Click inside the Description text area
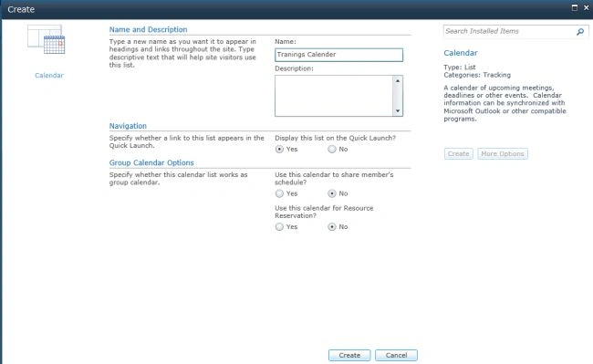Viewport: 593px width, 364px height. pyautogui.click(x=334, y=96)
